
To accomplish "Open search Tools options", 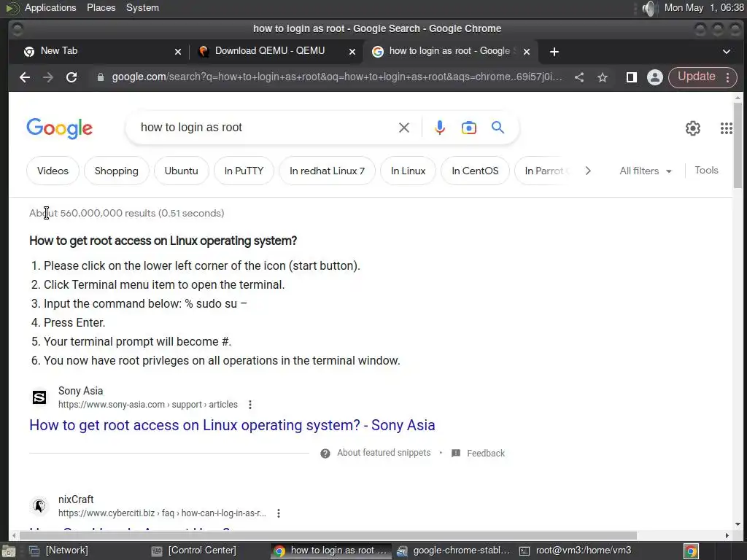I will pyautogui.click(x=706, y=170).
